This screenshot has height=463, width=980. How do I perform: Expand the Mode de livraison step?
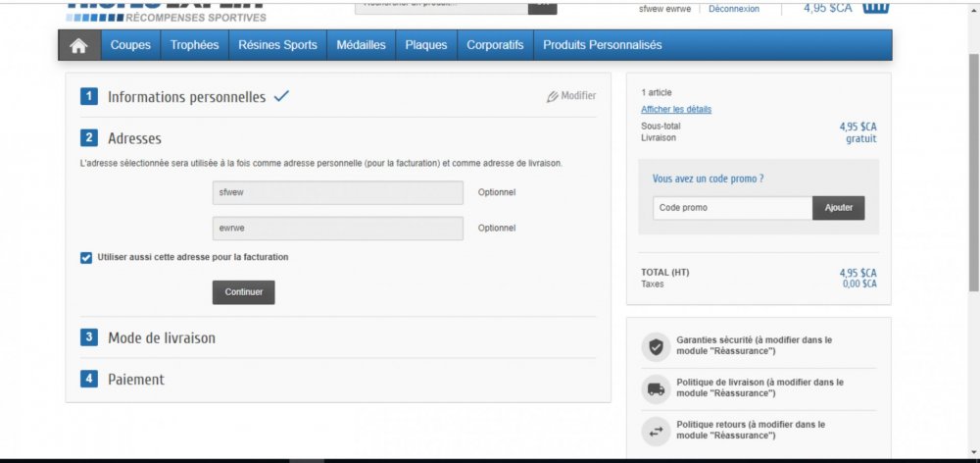[x=162, y=337]
